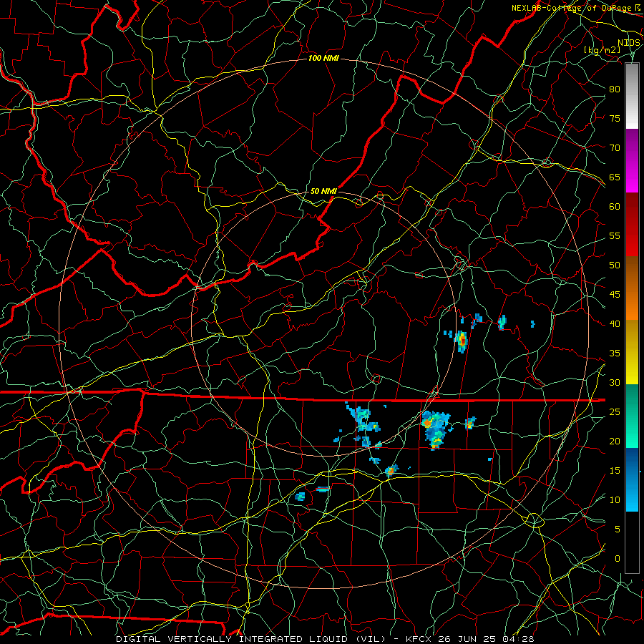Select the 25 value on the VIL scale
644x644 pixels.
pyautogui.click(x=615, y=412)
